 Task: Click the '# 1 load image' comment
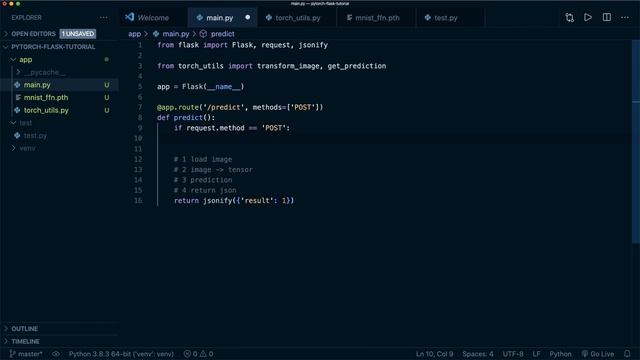(x=203, y=159)
